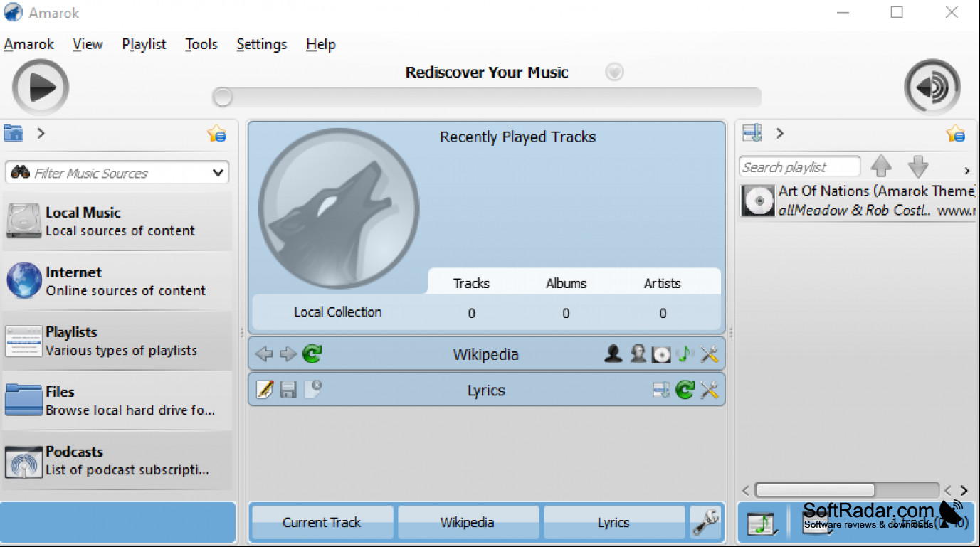Show Wikipedia album page icon
This screenshot has width=980, height=547.
(662, 354)
